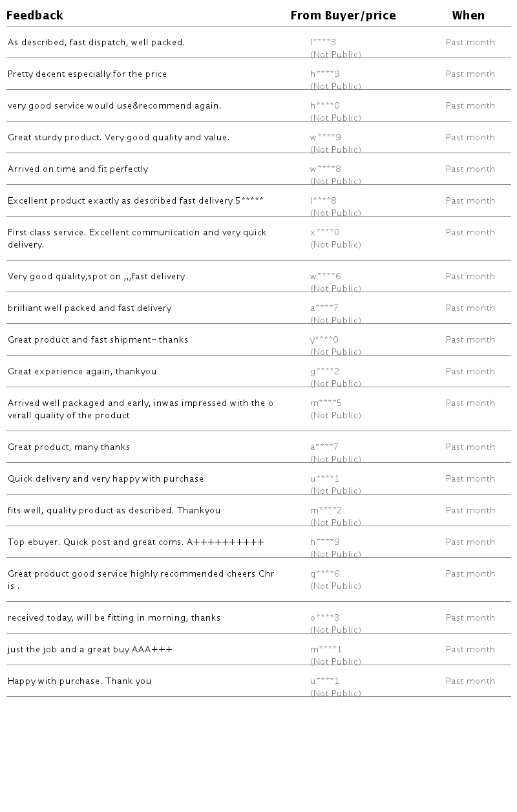Click the Feedback column header
The height and width of the screenshot is (812, 517).
click(35, 16)
